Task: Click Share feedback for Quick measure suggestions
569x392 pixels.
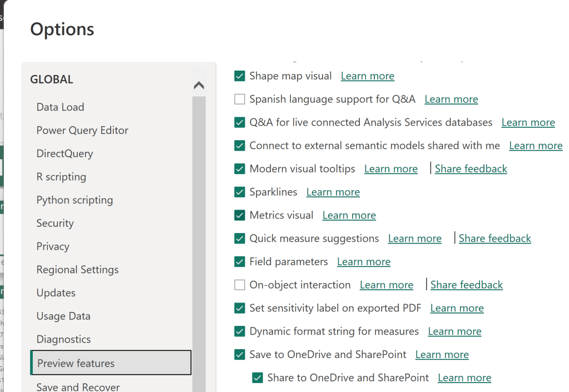Action: point(494,239)
